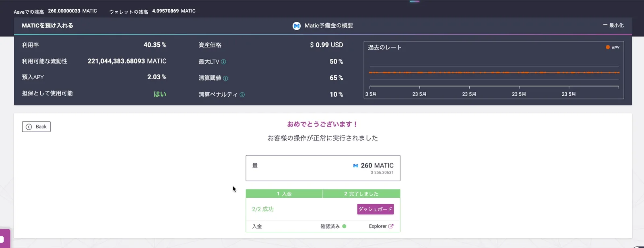
Task: Open the ダッシュボード dashboard button
Action: click(375, 209)
